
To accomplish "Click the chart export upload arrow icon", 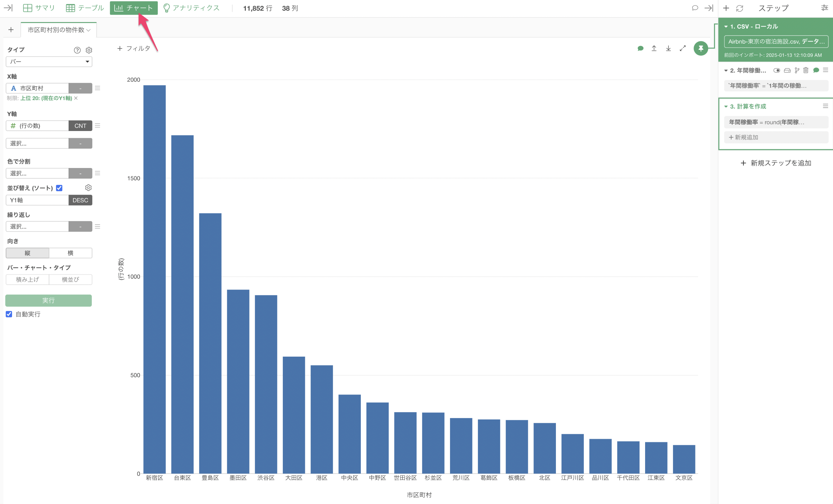I will tap(654, 48).
